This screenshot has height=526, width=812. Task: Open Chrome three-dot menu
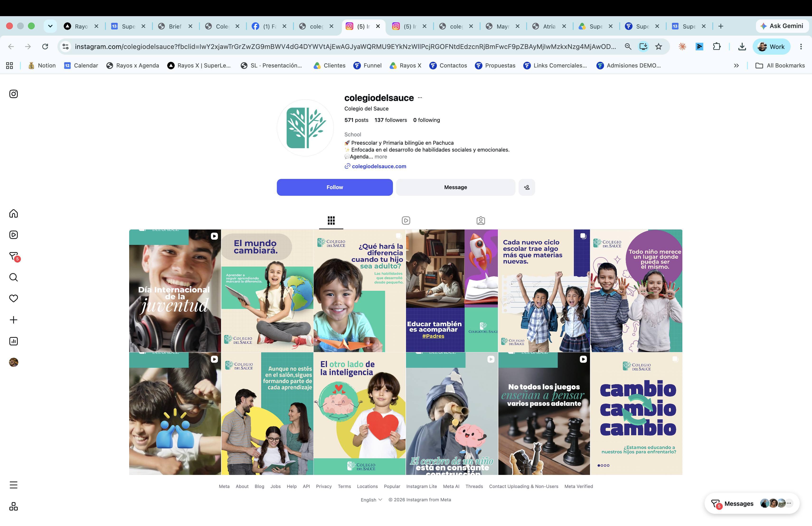(801, 46)
